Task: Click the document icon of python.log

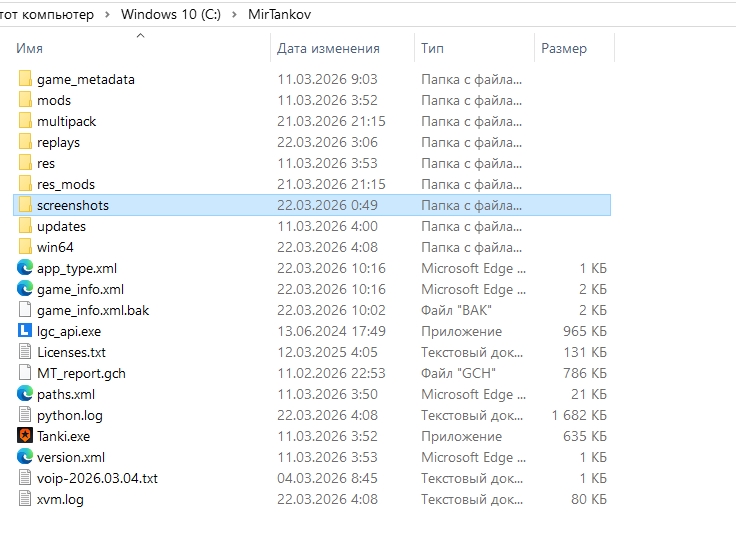Action: click(25, 415)
